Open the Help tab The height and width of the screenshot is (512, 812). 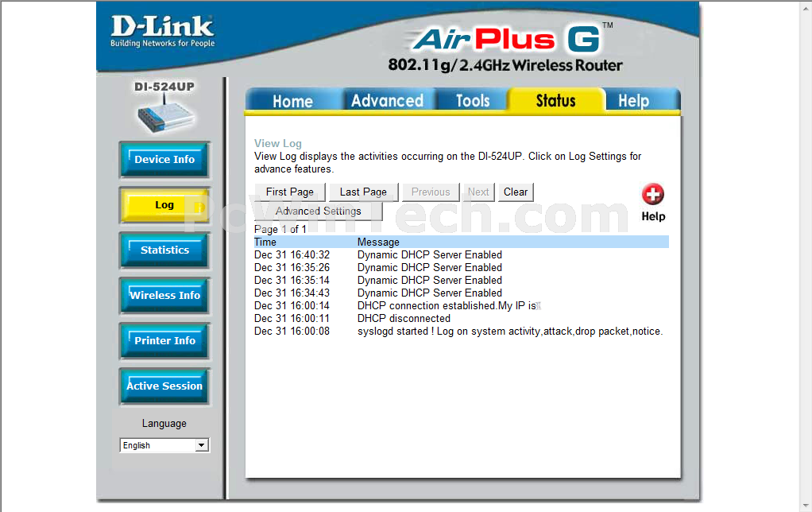tap(634, 100)
